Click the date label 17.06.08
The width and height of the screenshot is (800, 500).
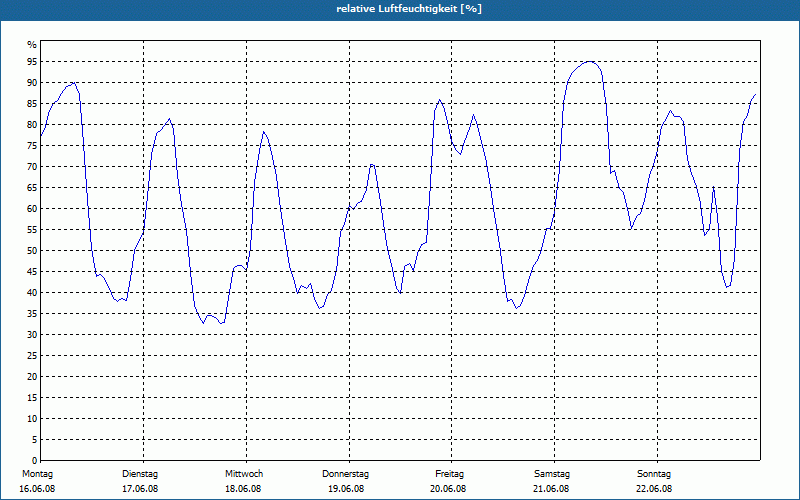(x=140, y=489)
